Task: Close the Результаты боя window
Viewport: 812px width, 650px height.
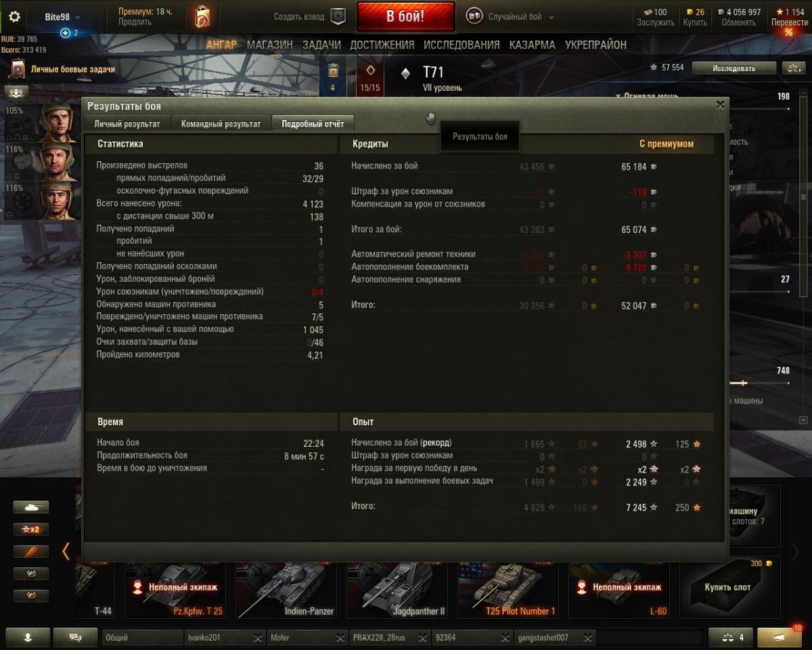Action: tap(720, 104)
